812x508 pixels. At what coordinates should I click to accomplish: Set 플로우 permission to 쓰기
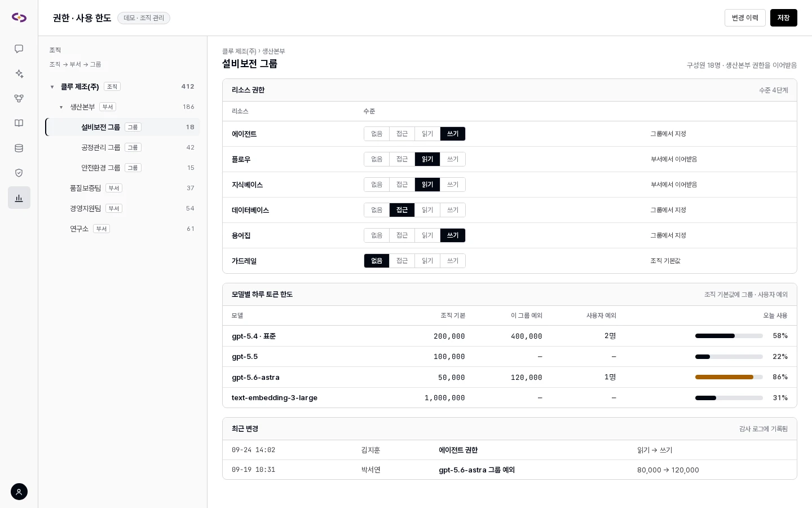tap(453, 159)
